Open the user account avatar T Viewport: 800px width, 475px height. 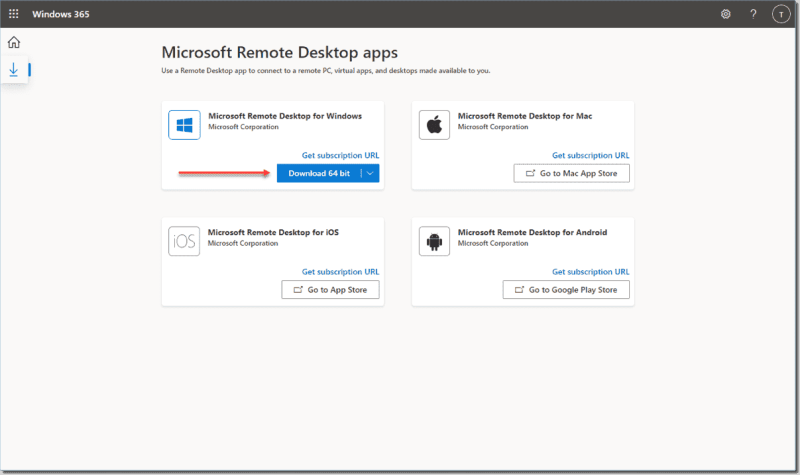tap(781, 14)
